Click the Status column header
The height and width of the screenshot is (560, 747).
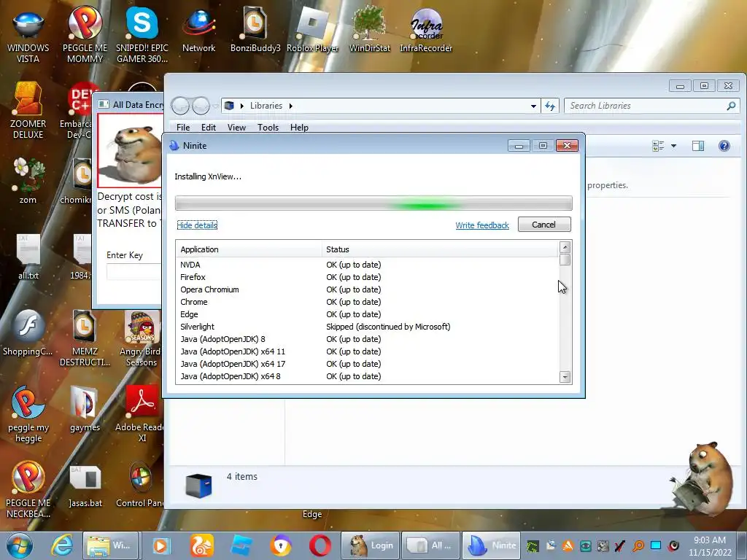tap(440, 249)
